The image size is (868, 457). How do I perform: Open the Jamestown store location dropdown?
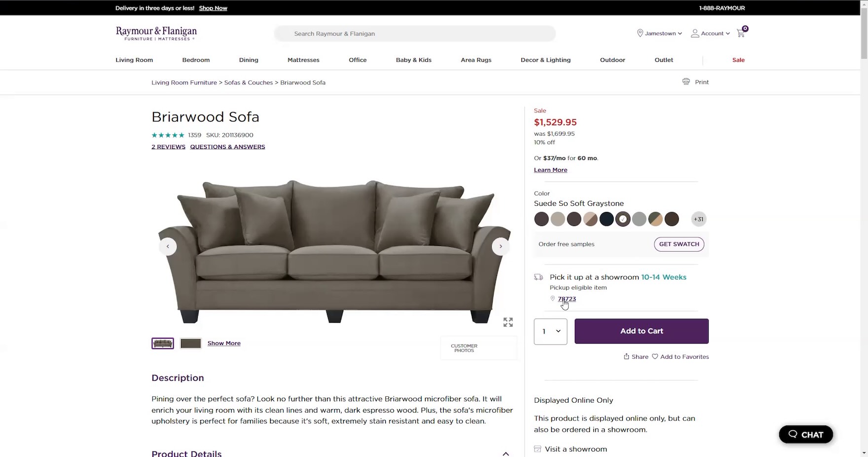coord(659,33)
